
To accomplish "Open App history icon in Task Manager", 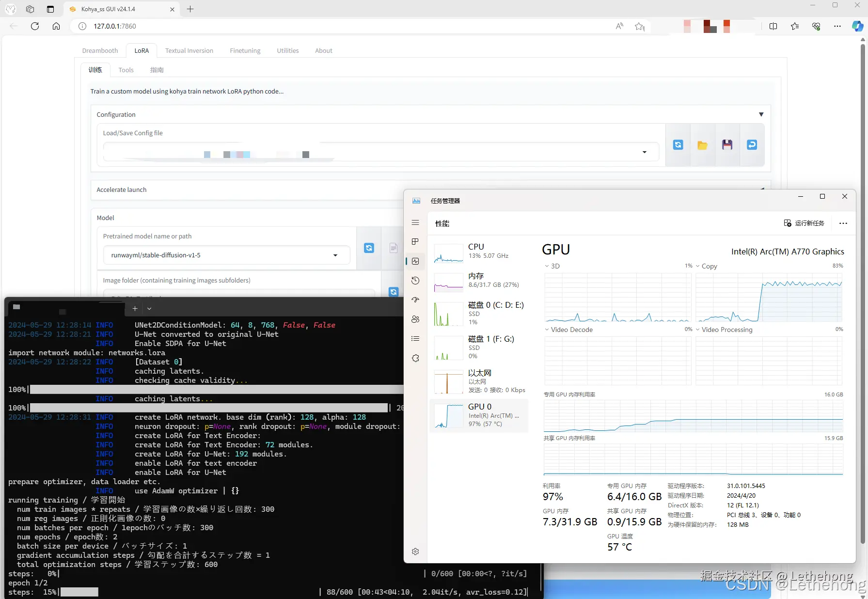I will pyautogui.click(x=415, y=281).
